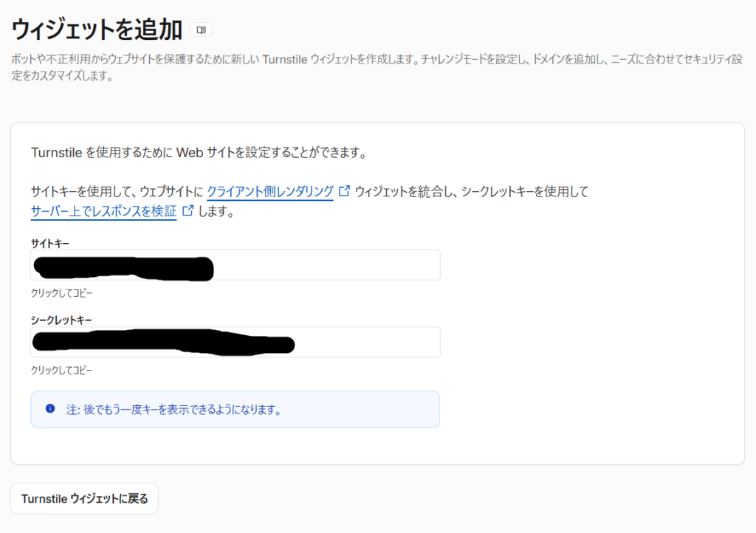756x533 pixels.
Task: Click クリックしてコピー text under サイトキー
Action: [62, 293]
